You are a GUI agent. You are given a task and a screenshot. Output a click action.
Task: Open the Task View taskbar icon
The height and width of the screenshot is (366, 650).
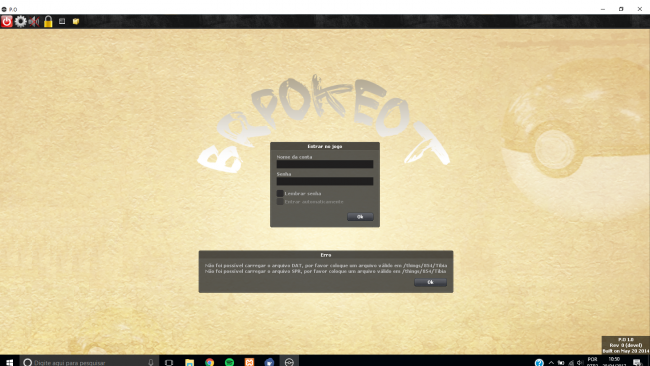click(x=169, y=362)
